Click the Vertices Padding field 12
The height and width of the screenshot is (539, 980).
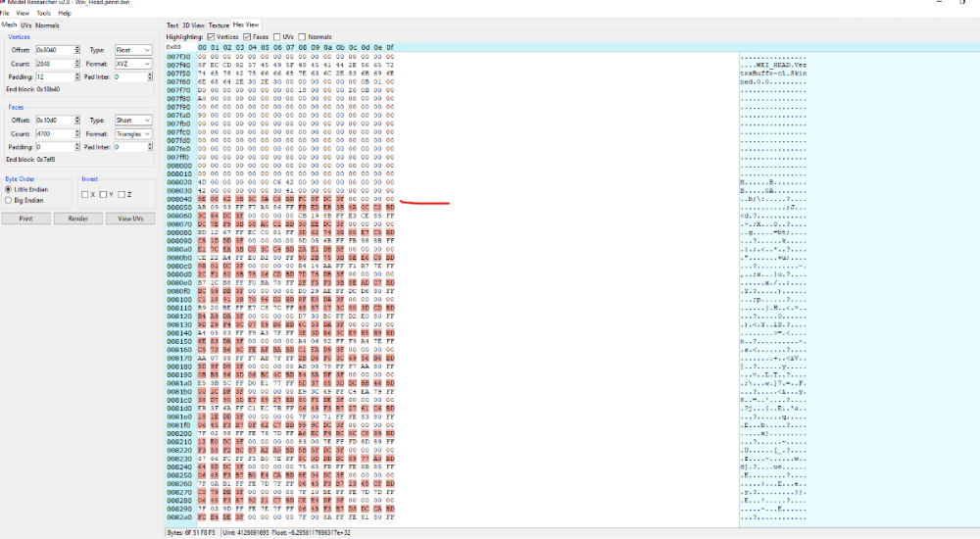point(54,76)
